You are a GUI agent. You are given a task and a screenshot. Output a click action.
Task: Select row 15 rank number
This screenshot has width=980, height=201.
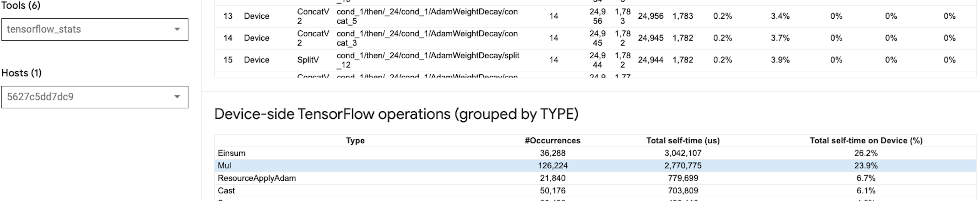click(228, 60)
